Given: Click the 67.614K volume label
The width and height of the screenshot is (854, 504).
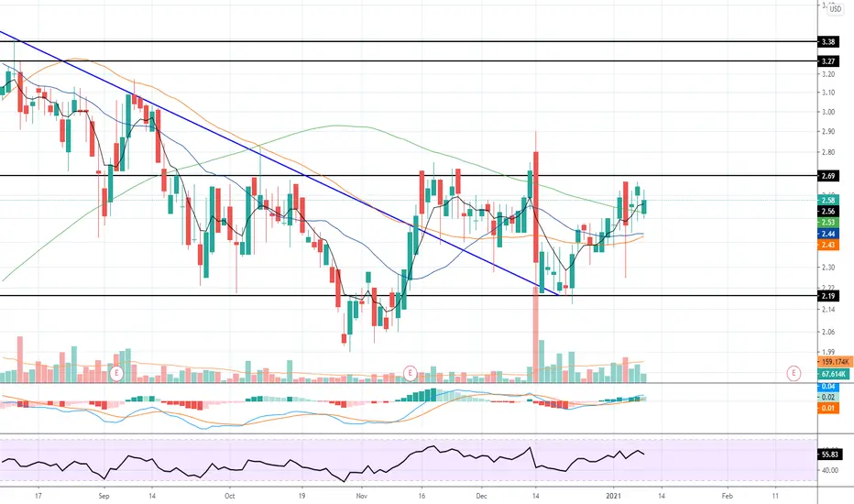Looking at the screenshot, I should pos(833,374).
